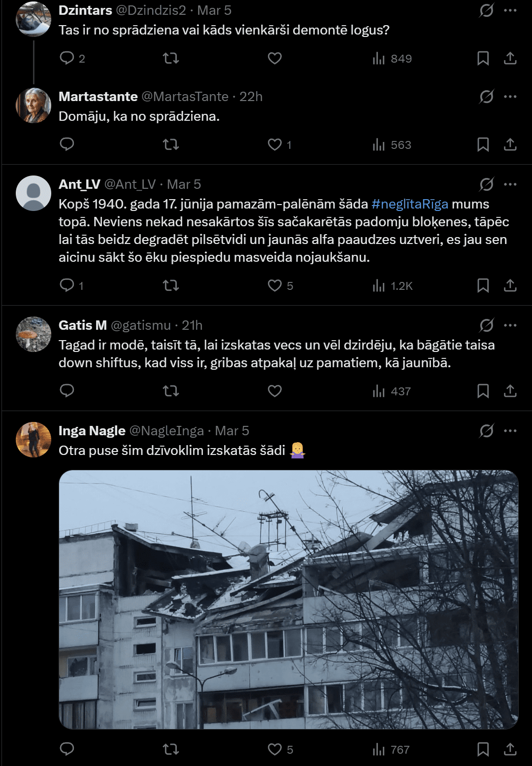Open the damaged building photo
Viewport: 532px width, 766px height.
coord(289,599)
